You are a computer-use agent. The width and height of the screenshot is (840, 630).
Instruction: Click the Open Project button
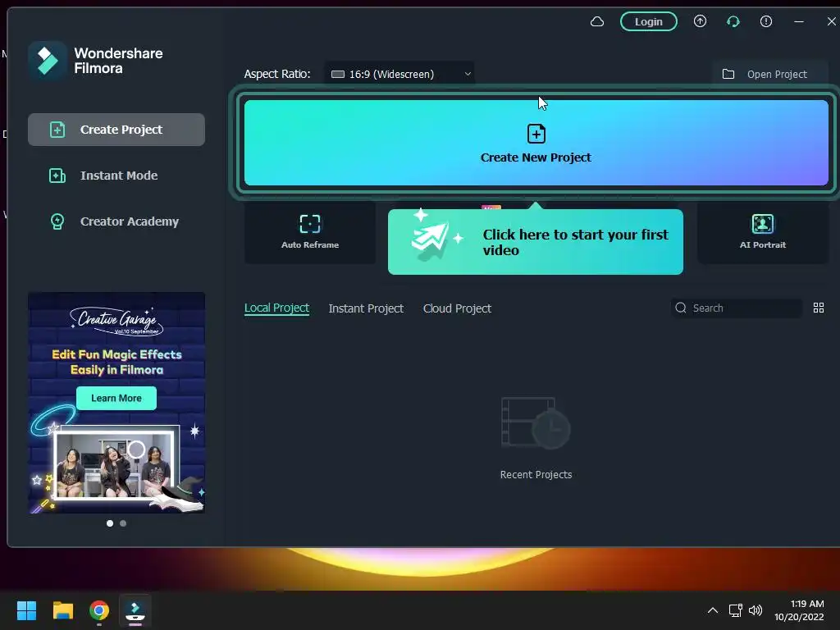(x=769, y=74)
